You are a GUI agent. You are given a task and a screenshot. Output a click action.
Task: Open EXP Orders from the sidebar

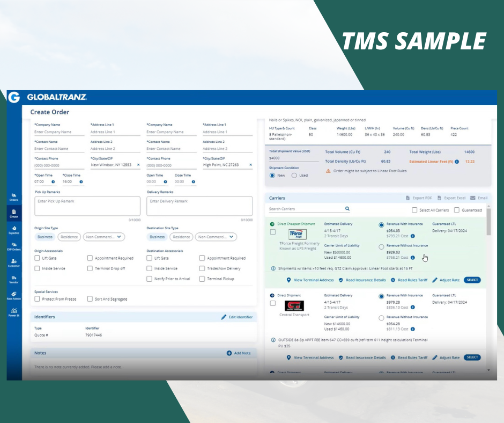pos(14,246)
